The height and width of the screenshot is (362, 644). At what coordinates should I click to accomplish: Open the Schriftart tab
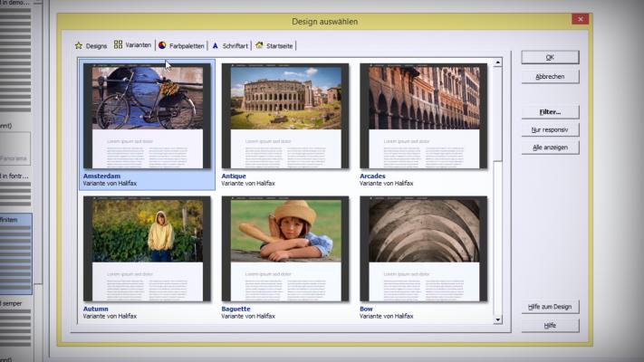(x=235, y=45)
